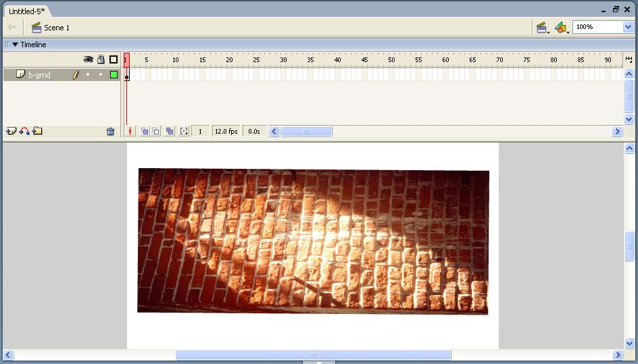Select the b-grnd layer
Screen dimensions: 638x364
(x=39, y=75)
